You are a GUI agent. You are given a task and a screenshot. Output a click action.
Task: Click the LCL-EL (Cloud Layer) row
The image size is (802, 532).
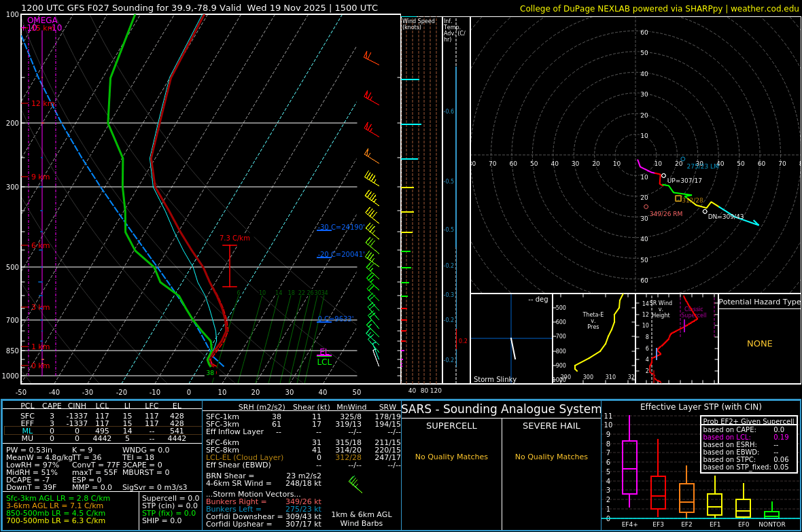[304, 457]
